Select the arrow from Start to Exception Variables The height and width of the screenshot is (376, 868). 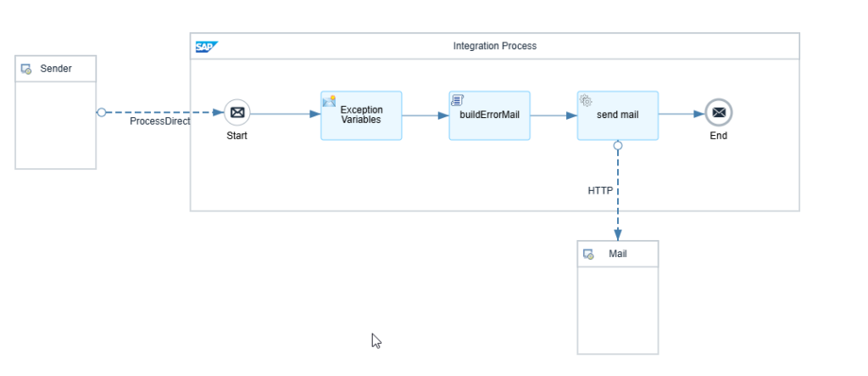[x=286, y=115]
